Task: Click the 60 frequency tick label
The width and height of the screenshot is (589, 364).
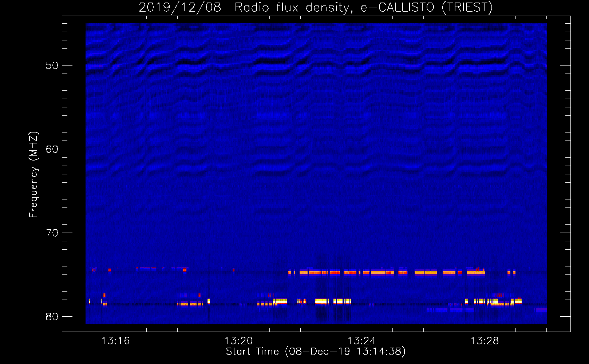Action: point(52,149)
